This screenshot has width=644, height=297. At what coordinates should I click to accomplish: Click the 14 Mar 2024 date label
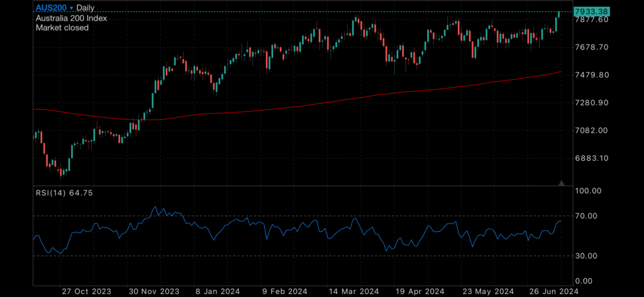click(x=353, y=291)
